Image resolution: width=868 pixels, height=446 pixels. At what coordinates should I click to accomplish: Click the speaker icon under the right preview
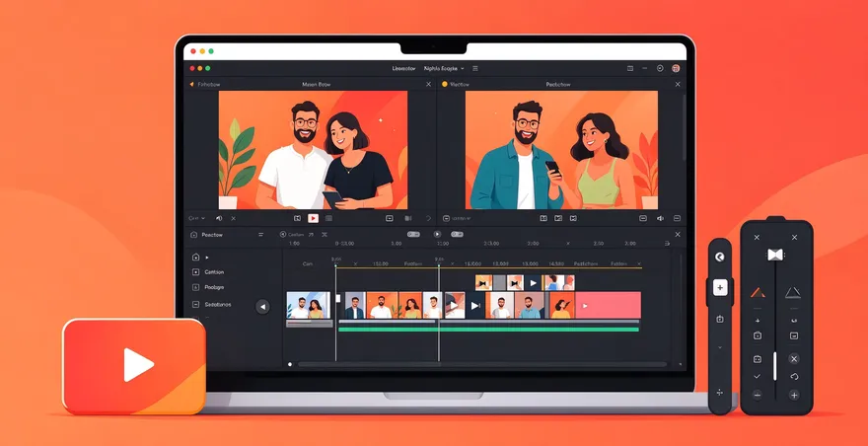pyautogui.click(x=660, y=218)
